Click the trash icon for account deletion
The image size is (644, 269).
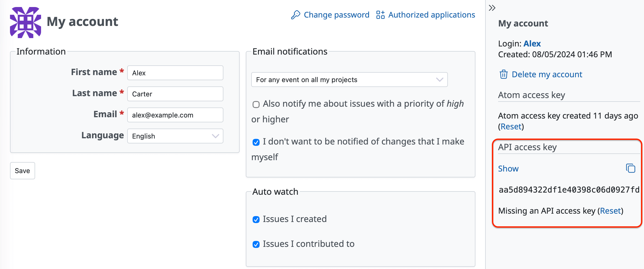click(x=504, y=74)
